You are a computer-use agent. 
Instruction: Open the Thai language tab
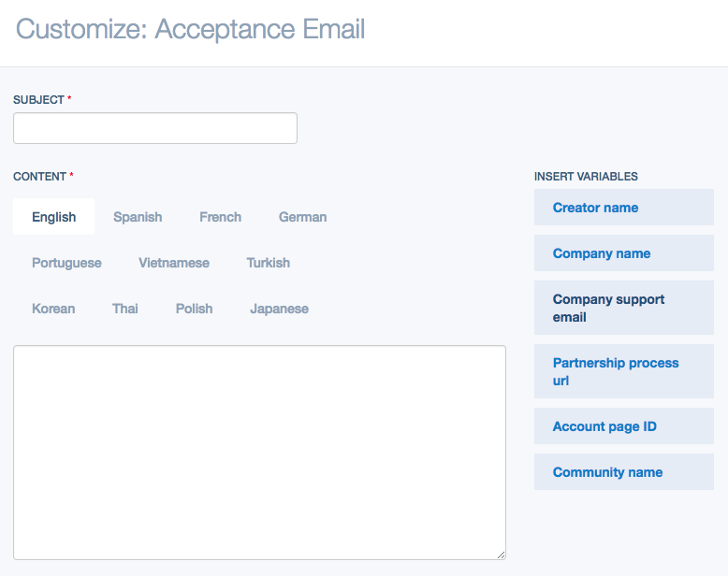(x=125, y=309)
